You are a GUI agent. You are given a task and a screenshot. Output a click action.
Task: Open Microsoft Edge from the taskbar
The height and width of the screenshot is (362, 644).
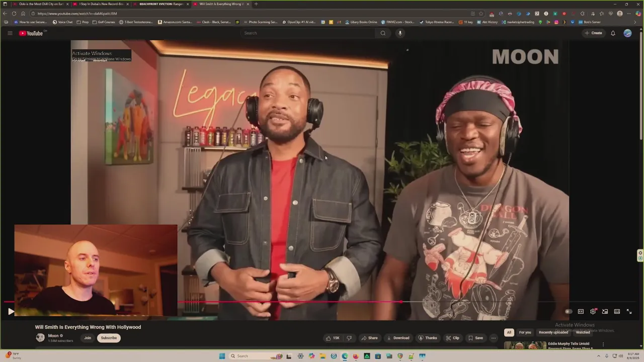point(345,356)
